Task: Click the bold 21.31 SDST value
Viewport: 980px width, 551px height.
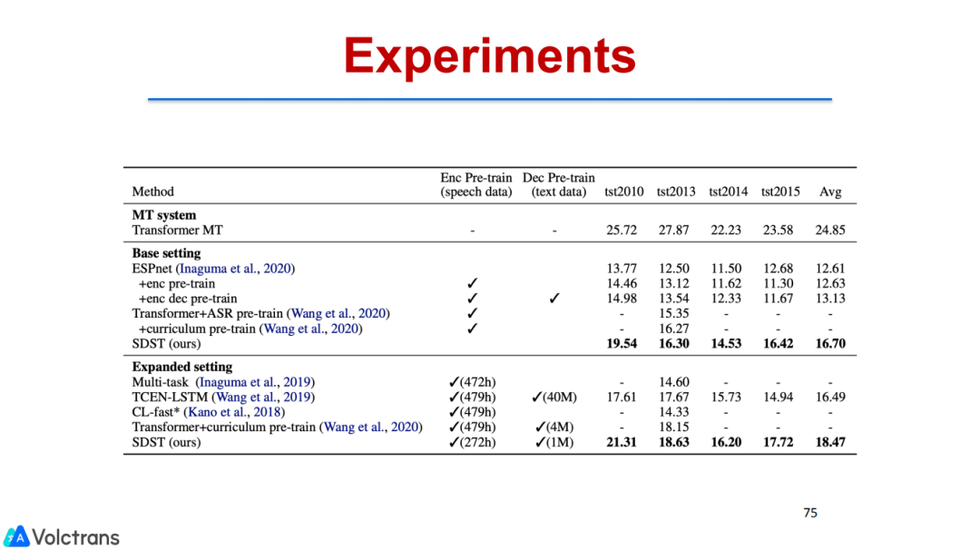Action: (622, 442)
